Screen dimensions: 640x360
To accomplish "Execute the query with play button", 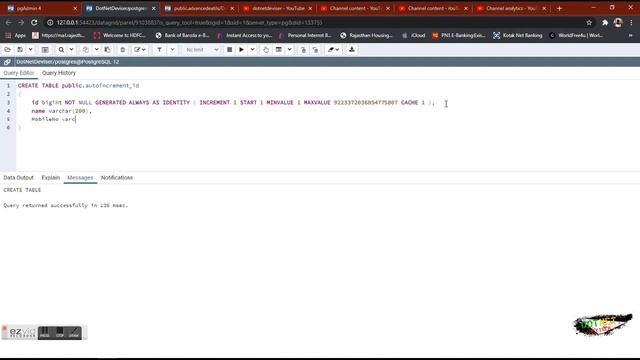I will (242, 49).
